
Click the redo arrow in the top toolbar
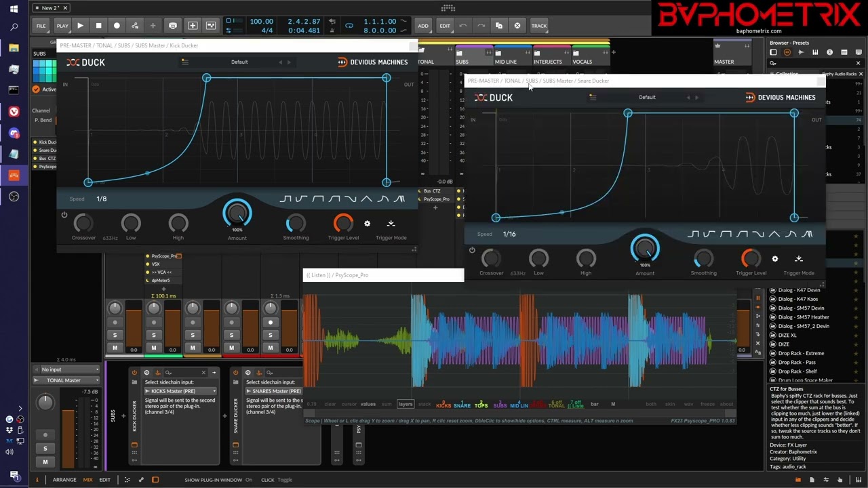click(481, 26)
